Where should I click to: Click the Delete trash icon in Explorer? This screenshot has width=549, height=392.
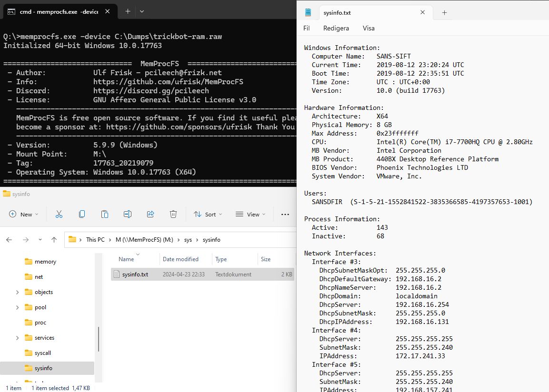tap(173, 215)
